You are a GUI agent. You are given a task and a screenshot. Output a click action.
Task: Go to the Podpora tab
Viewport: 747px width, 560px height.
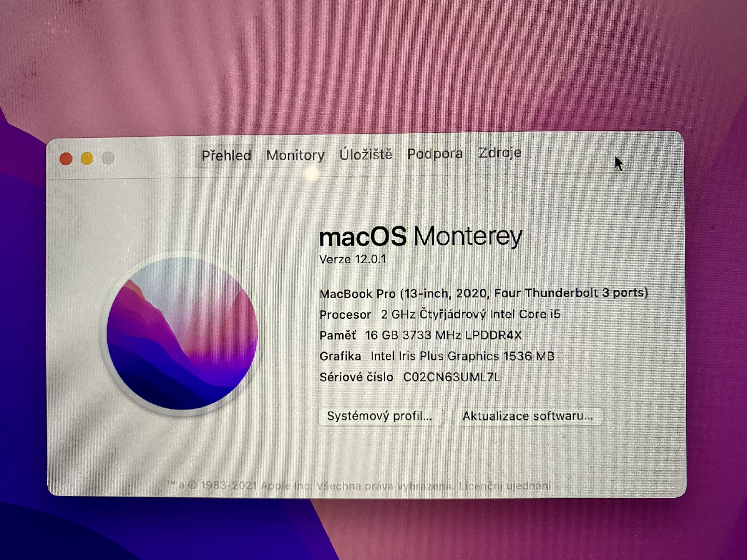pos(435,154)
